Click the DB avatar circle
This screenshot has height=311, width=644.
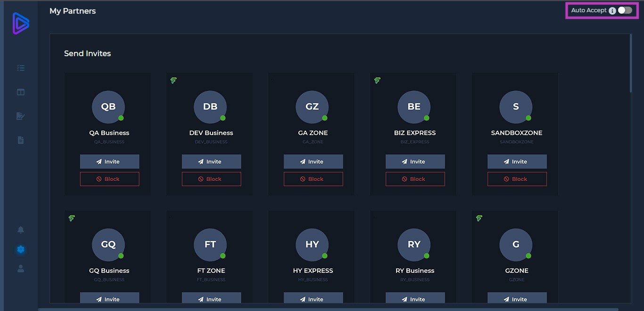tap(210, 107)
